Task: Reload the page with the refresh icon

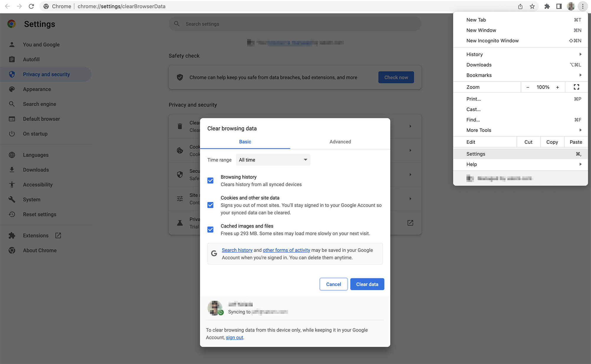Action: [31, 6]
